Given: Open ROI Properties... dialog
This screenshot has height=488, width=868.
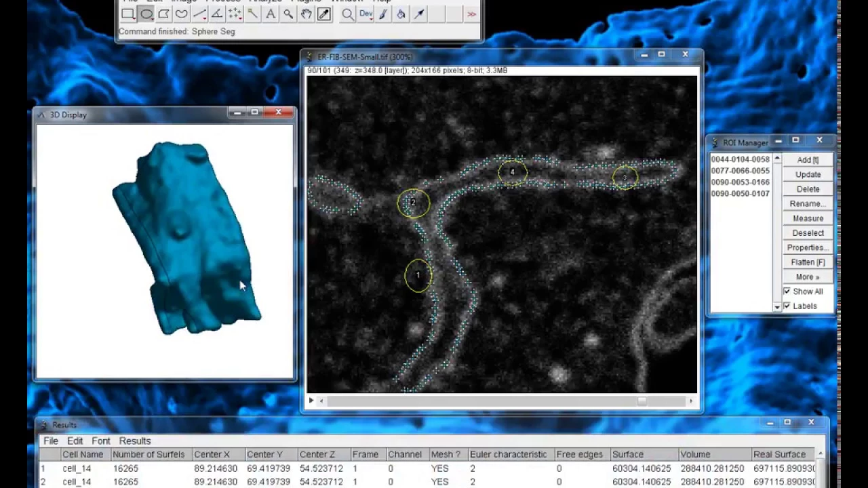Looking at the screenshot, I should [x=808, y=247].
